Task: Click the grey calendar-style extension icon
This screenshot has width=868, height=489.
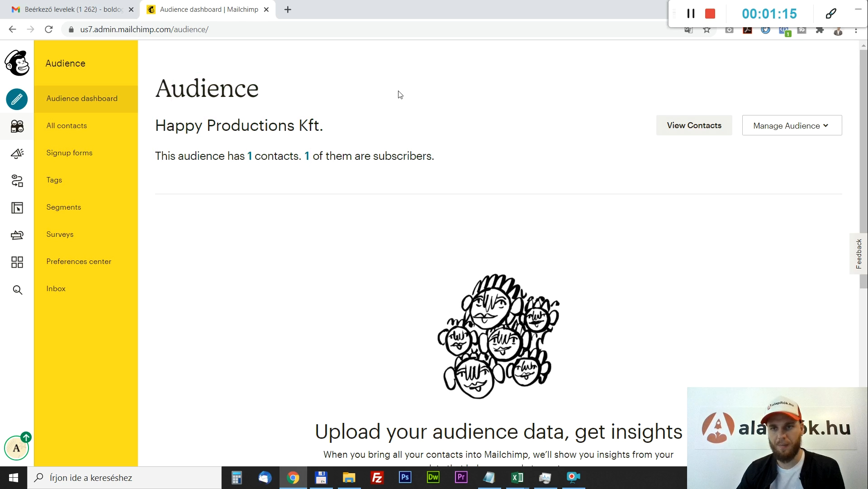Action: coord(802,30)
